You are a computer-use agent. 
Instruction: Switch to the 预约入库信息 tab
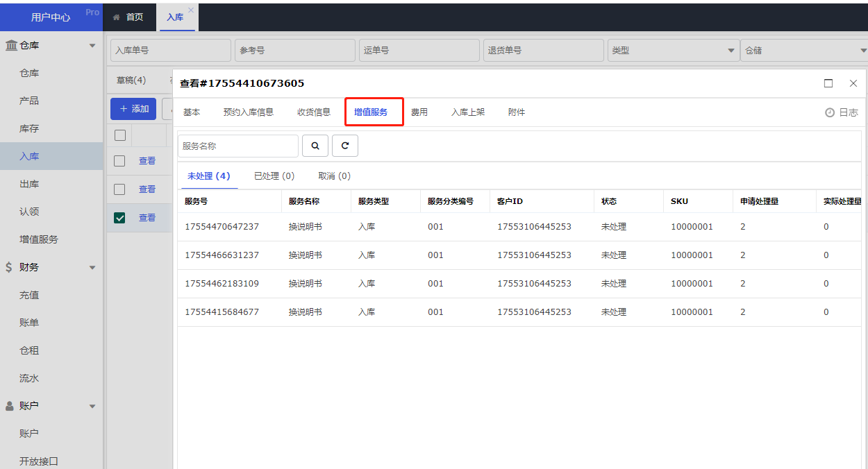tap(249, 112)
